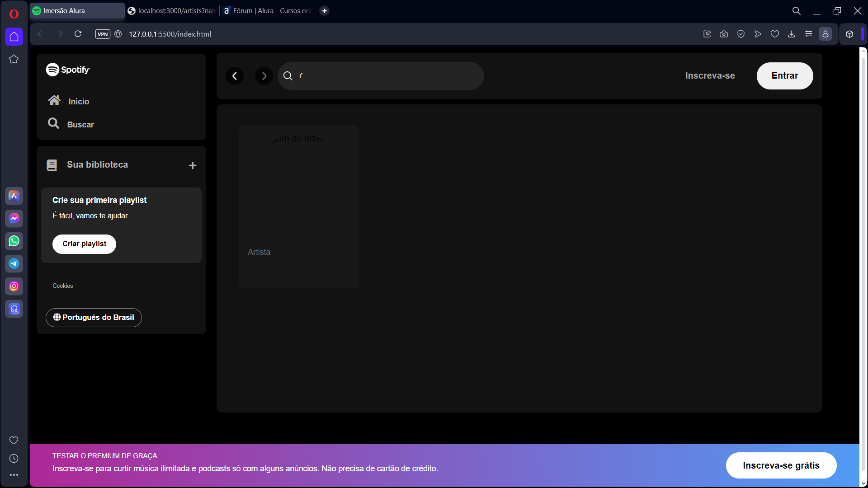
Task: Switch to Fórum Alura tab
Action: tap(268, 11)
